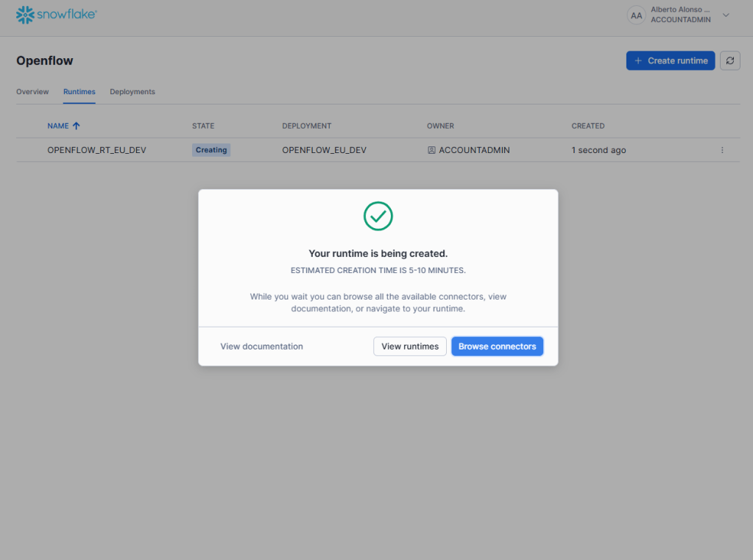Click the owner role icon beside ACCOUNTADMIN
This screenshot has height=560, width=753.
tap(431, 150)
